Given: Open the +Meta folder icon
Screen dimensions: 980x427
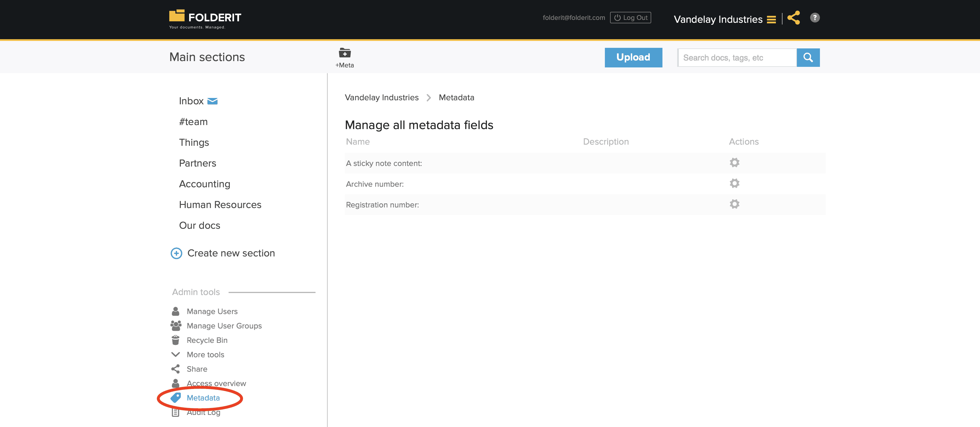Looking at the screenshot, I should click(x=345, y=52).
